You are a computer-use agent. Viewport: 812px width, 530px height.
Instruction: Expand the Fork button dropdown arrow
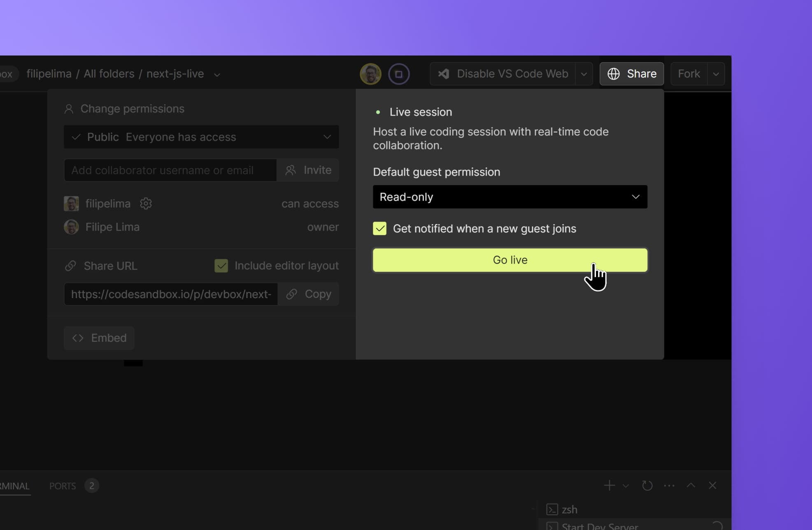(715, 74)
